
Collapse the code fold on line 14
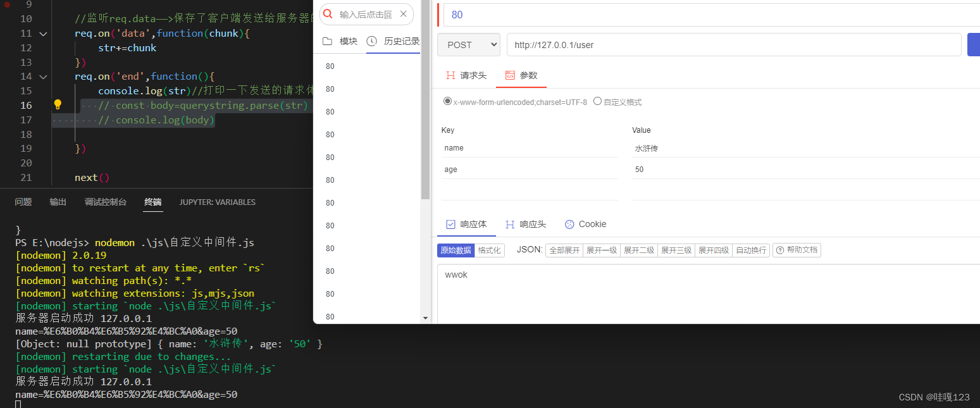(42, 76)
